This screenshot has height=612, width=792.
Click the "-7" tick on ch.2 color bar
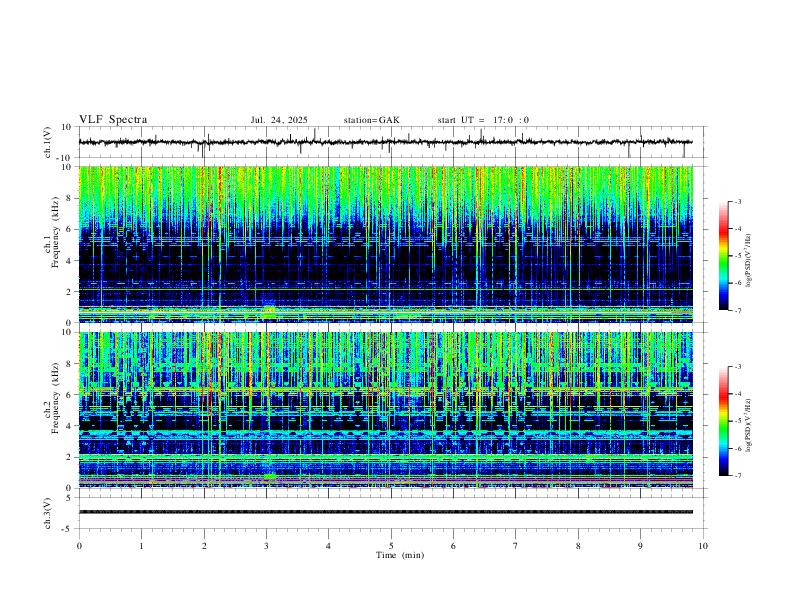point(738,475)
